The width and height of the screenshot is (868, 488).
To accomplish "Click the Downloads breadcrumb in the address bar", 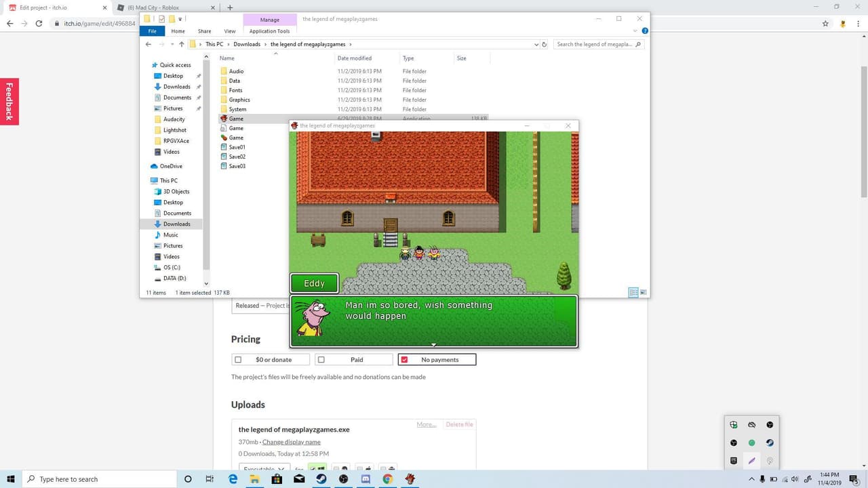I will [x=247, y=44].
